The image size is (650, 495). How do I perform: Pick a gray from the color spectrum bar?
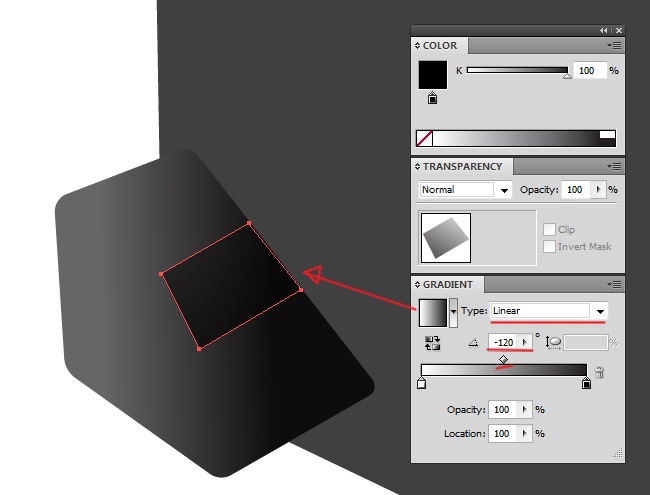(x=516, y=138)
